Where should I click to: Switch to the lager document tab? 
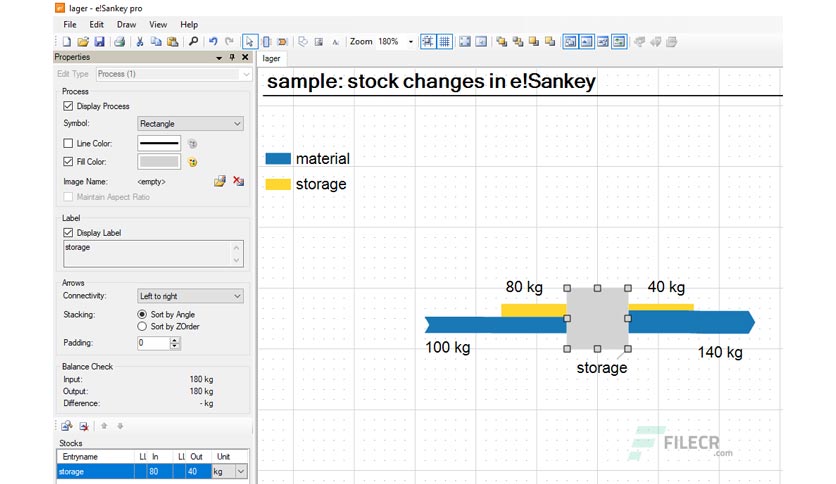click(271, 59)
